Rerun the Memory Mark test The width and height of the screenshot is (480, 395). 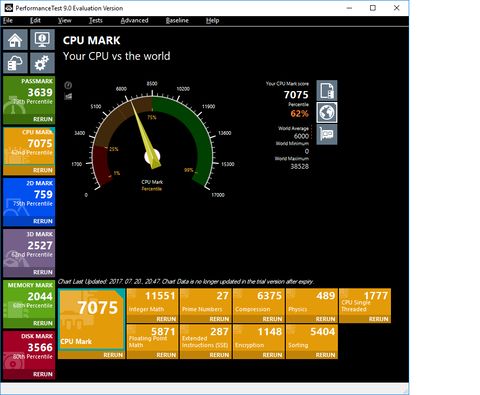[43, 323]
